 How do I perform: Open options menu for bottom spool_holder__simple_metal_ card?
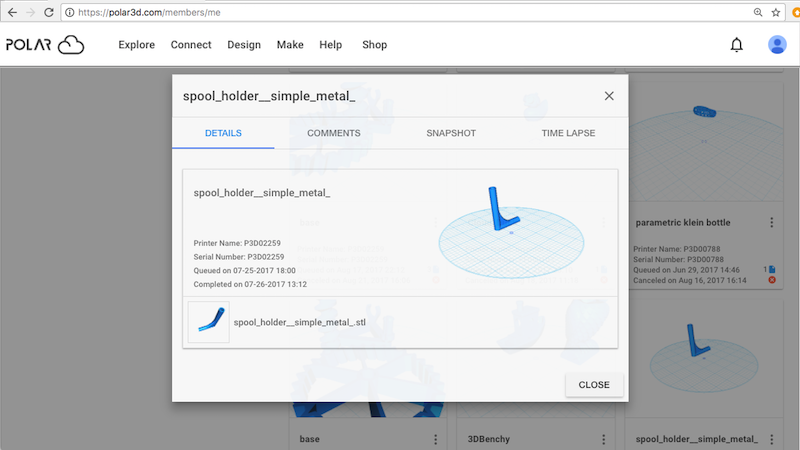tap(771, 439)
